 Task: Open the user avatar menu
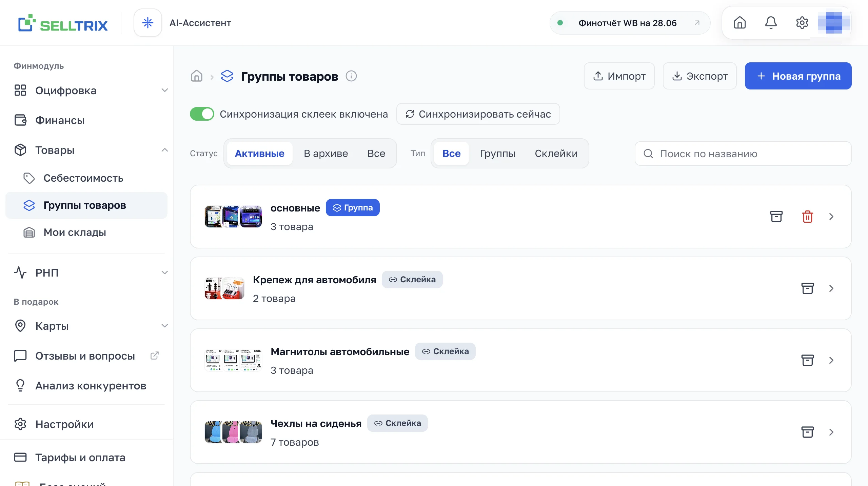pyautogui.click(x=834, y=23)
